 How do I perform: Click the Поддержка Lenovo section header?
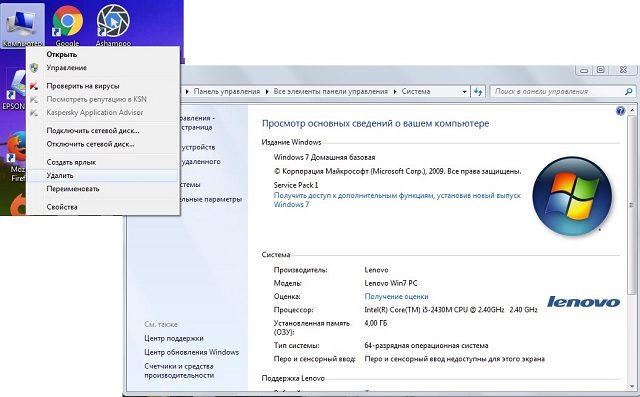(293, 378)
